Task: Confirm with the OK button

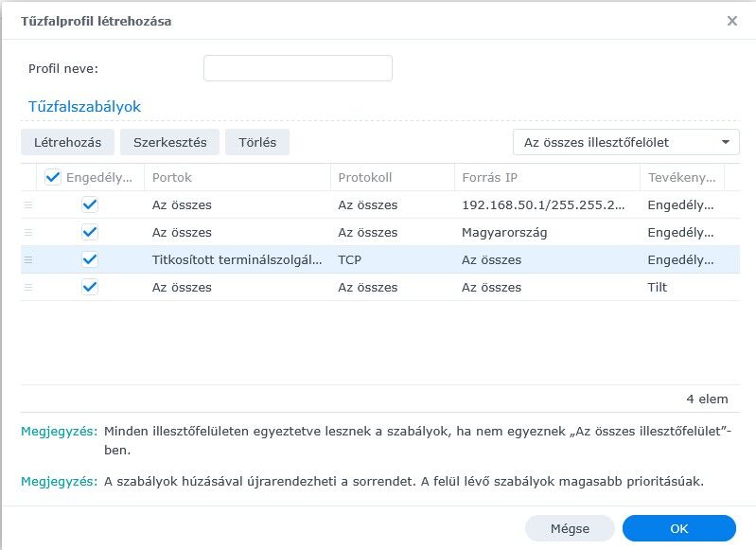Action: click(x=678, y=529)
